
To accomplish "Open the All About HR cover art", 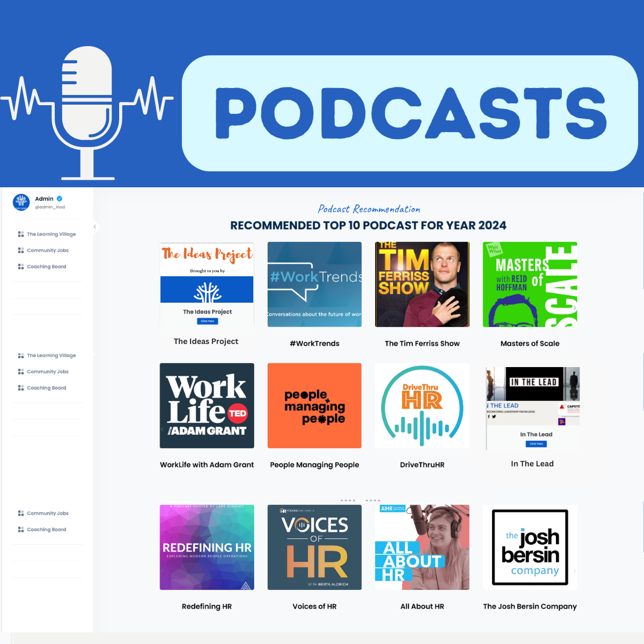I will pyautogui.click(x=422, y=547).
